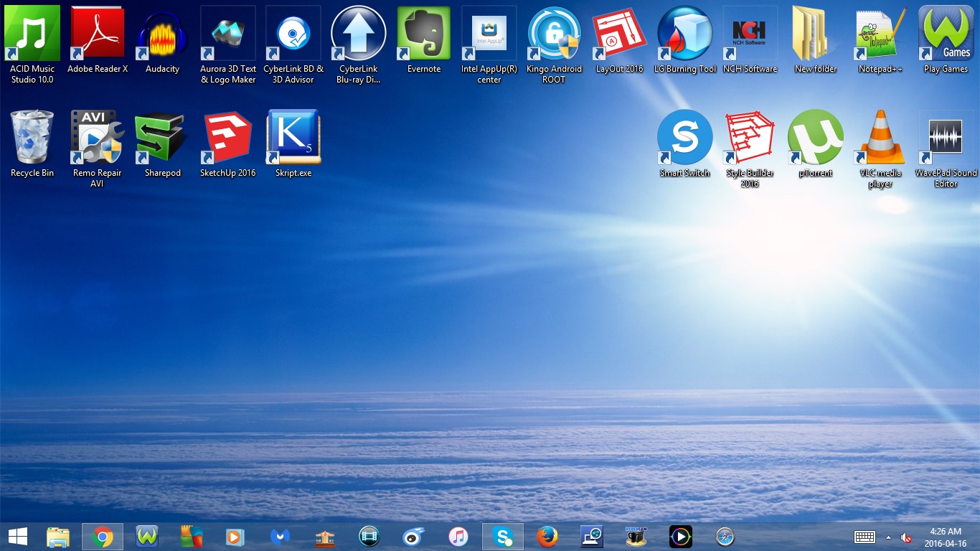Launch the PowerDVD play icon on taskbar
The height and width of the screenshot is (551, 980).
coord(681,537)
